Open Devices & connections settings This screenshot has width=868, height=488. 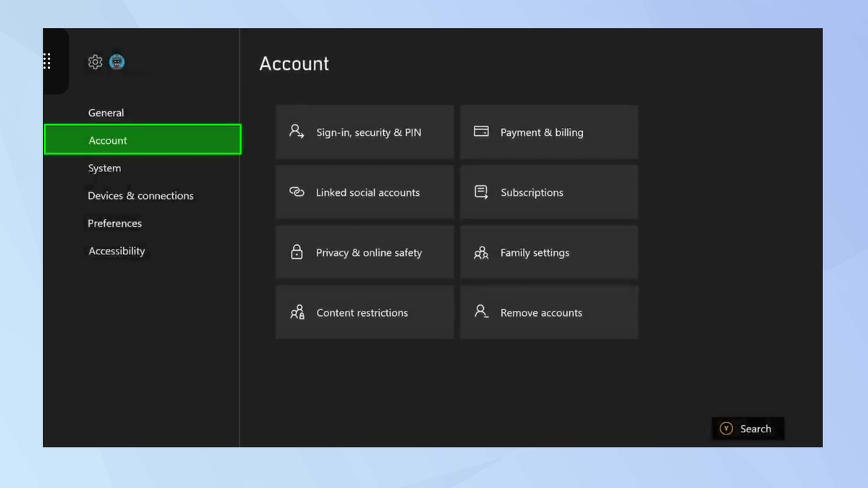(x=140, y=195)
